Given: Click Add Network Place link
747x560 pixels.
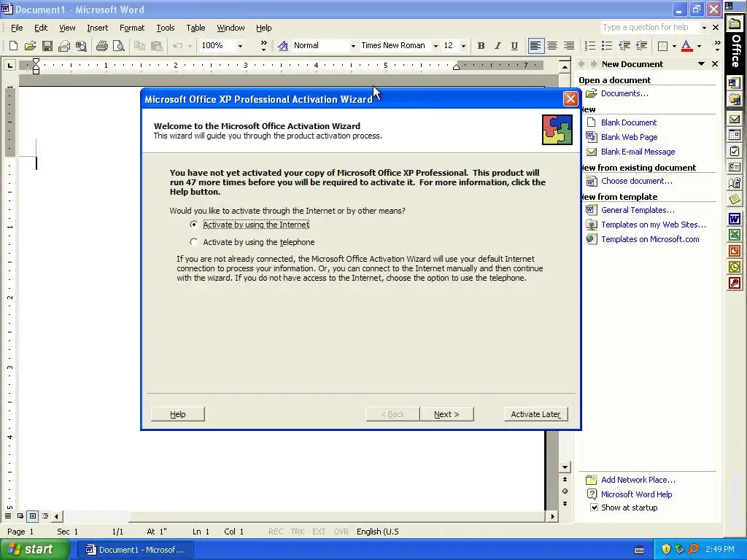Looking at the screenshot, I should 638,480.
